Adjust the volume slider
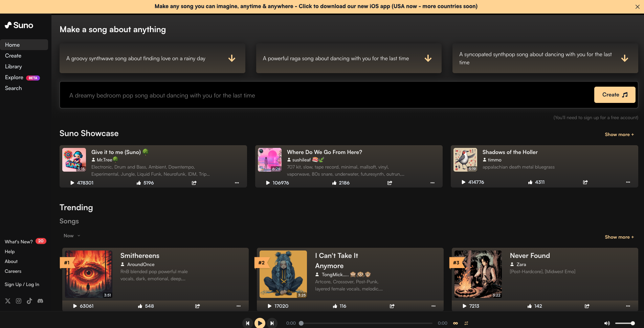Image resolution: width=644 pixels, height=328 pixels. pos(625,323)
